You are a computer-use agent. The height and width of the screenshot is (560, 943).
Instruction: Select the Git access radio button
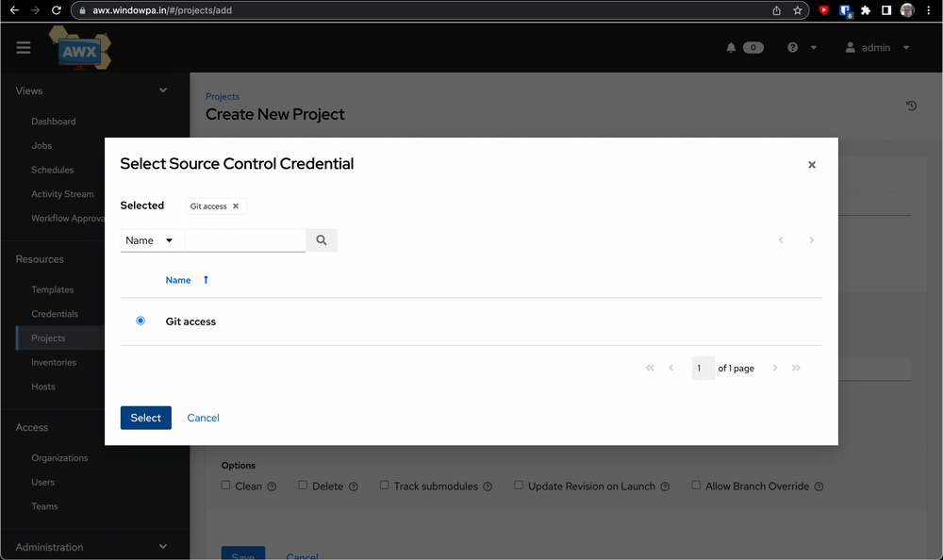point(141,321)
